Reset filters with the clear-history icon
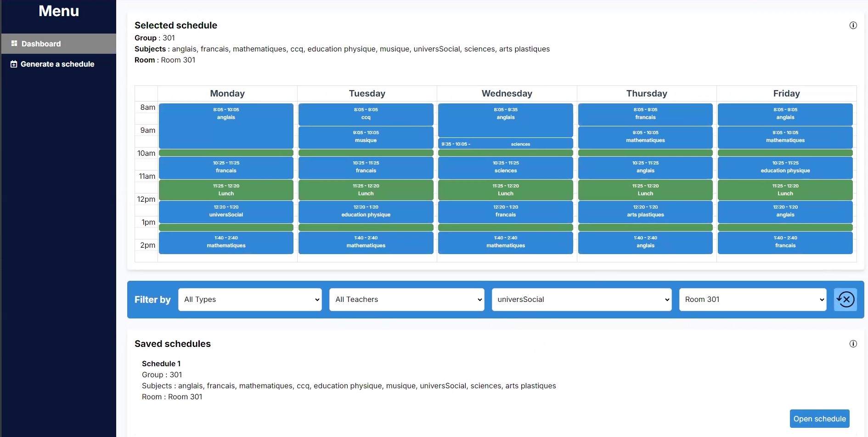 click(845, 300)
